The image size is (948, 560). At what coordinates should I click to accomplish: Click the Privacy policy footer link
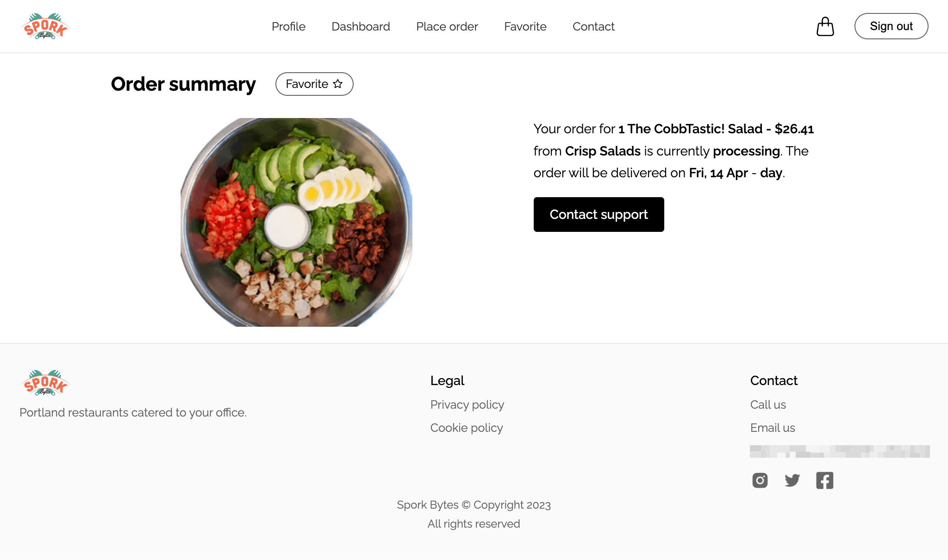468,404
